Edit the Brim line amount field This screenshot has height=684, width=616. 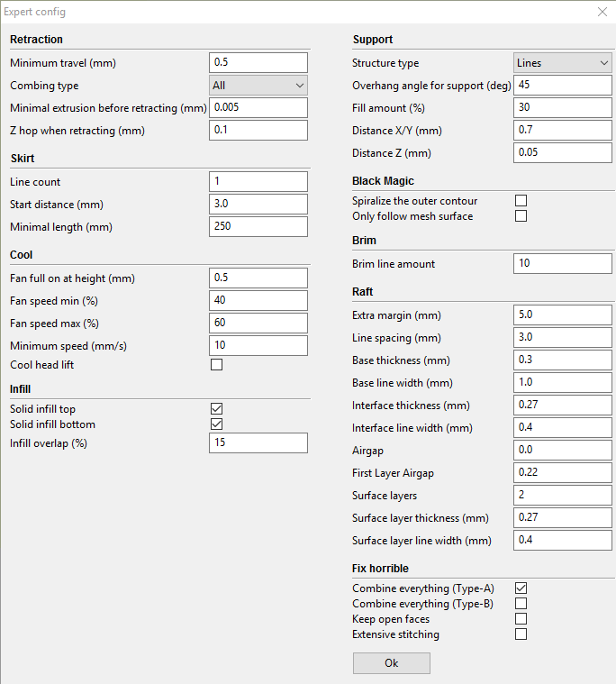point(562,263)
